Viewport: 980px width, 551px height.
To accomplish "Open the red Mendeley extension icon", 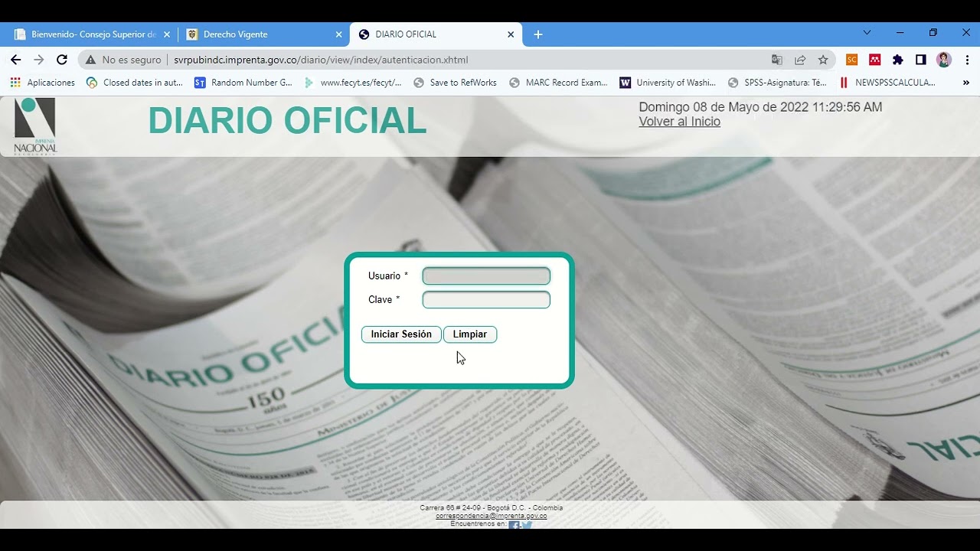I will 874,60.
